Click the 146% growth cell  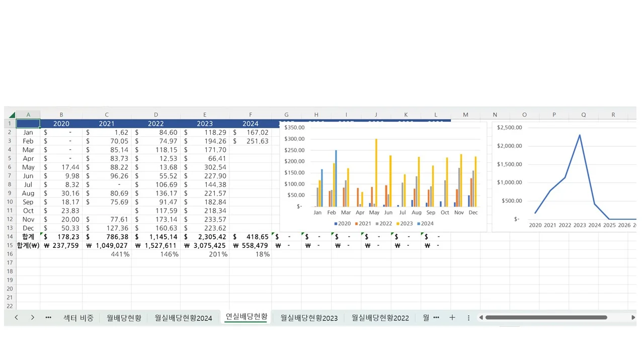(x=156, y=254)
